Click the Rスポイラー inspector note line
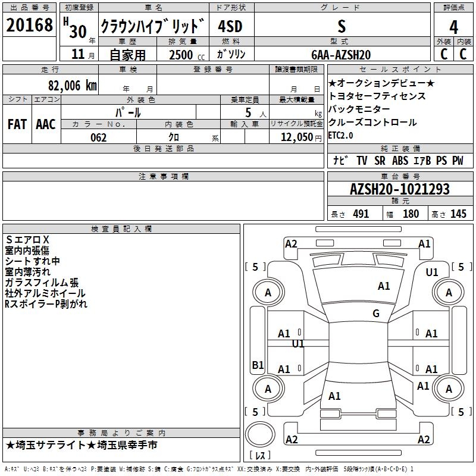This screenshot has height=476, width=476. click(x=46, y=304)
